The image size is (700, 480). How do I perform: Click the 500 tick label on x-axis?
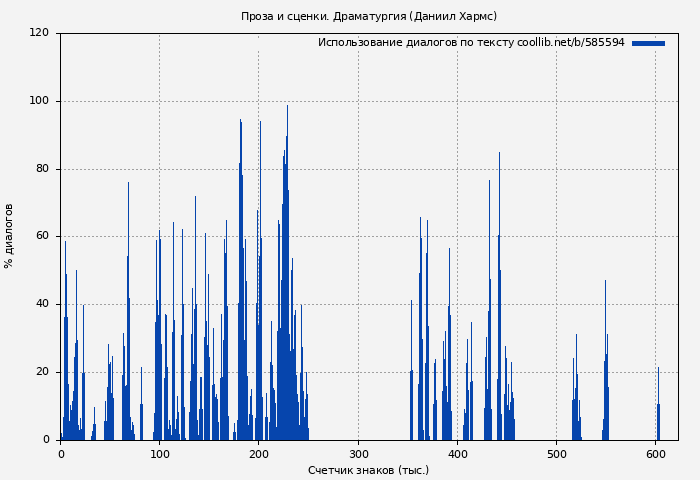[x=555, y=454]
